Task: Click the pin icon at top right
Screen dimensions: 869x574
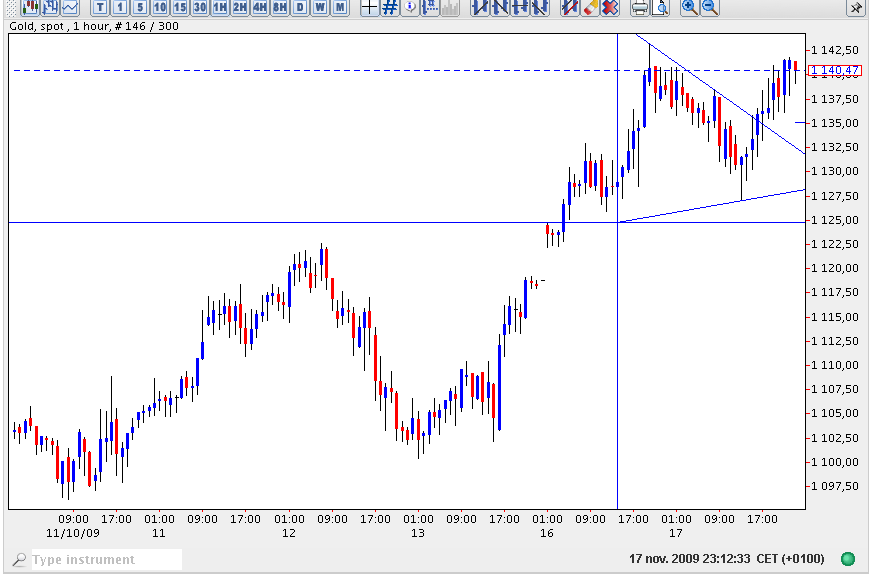Action: pyautogui.click(x=856, y=8)
